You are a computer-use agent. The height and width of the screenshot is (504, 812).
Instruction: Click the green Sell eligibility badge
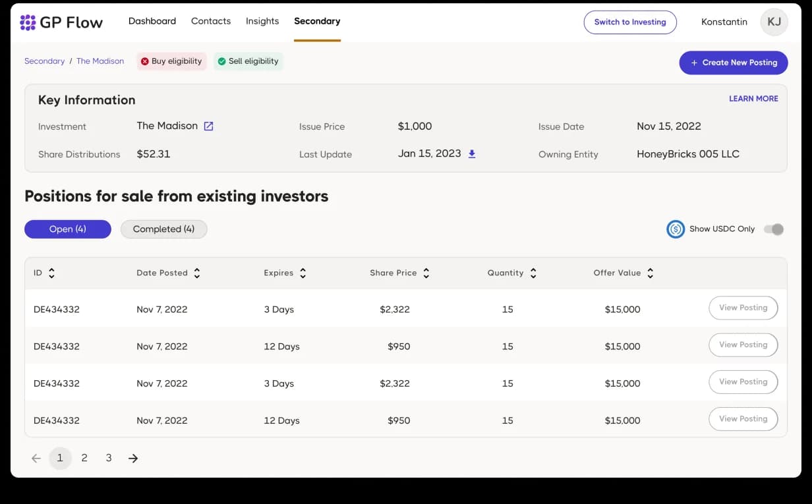click(248, 61)
